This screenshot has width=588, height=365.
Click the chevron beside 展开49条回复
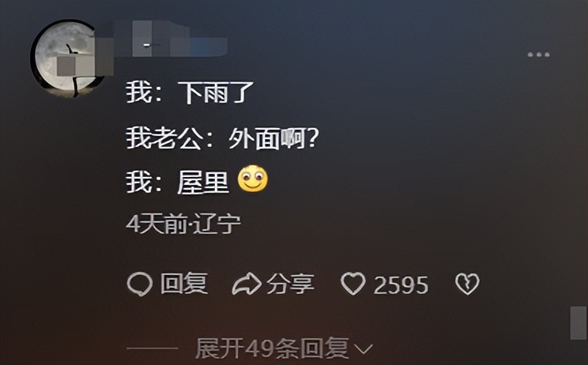pos(364,350)
